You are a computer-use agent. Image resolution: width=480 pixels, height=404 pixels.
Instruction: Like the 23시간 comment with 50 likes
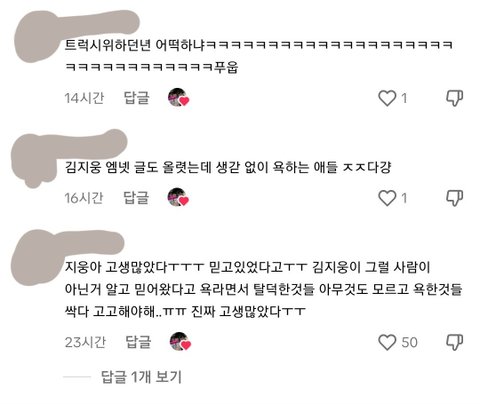point(387,342)
